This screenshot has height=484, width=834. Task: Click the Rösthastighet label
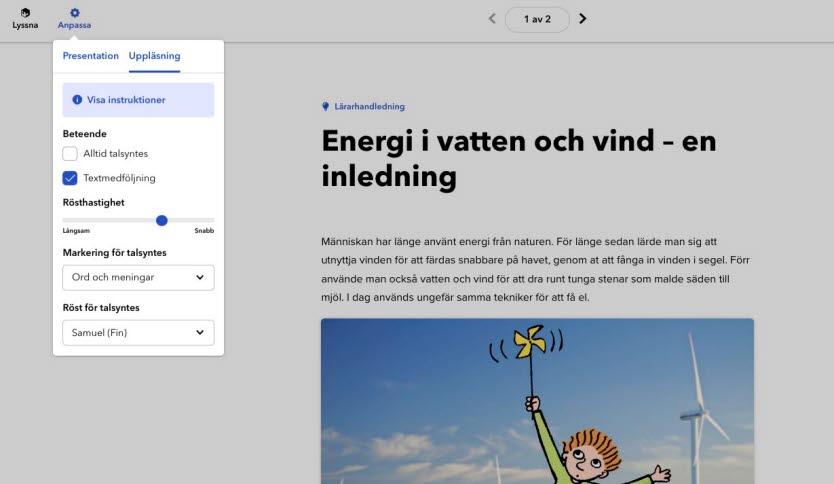94,203
